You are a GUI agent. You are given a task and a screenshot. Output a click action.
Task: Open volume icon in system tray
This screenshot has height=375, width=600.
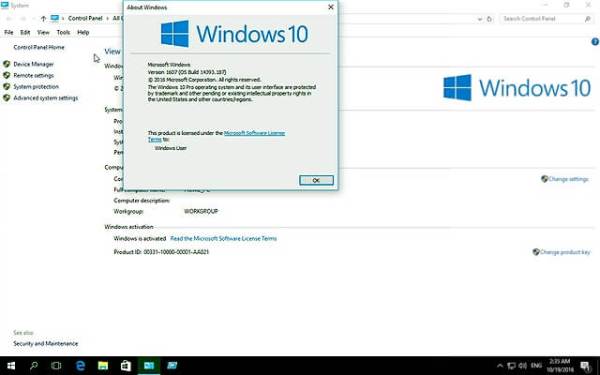523,366
